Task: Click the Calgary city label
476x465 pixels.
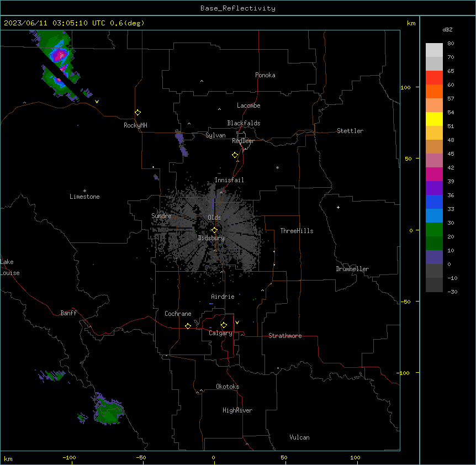Action: 220,333
